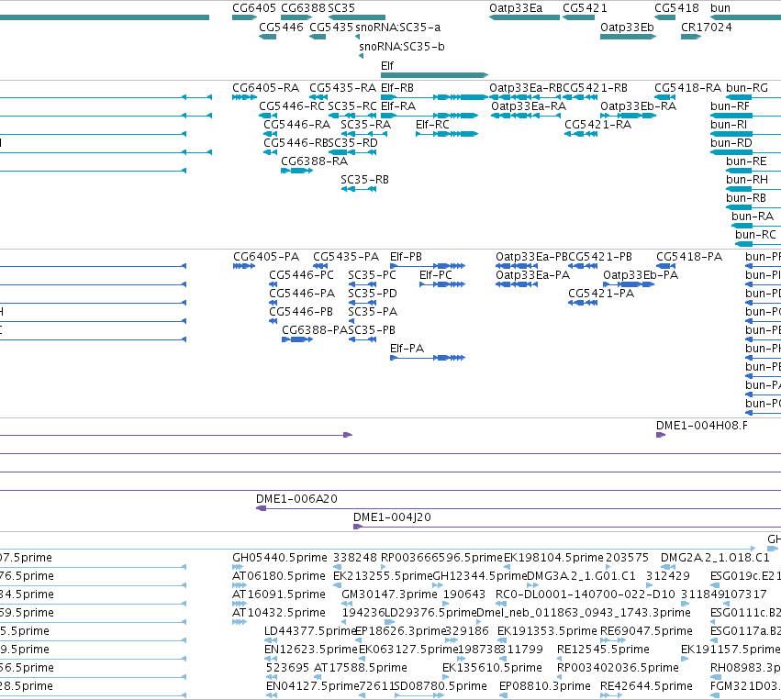Select the DME1-004H08.F clone label

tap(701, 426)
